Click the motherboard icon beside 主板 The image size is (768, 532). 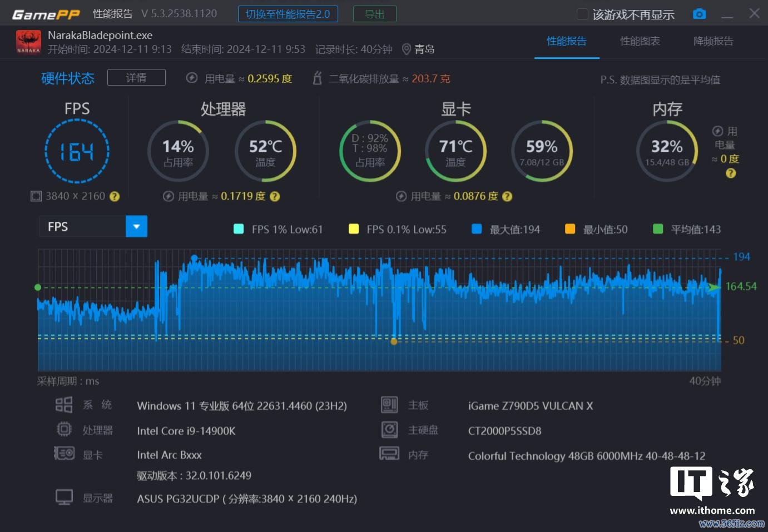click(389, 405)
